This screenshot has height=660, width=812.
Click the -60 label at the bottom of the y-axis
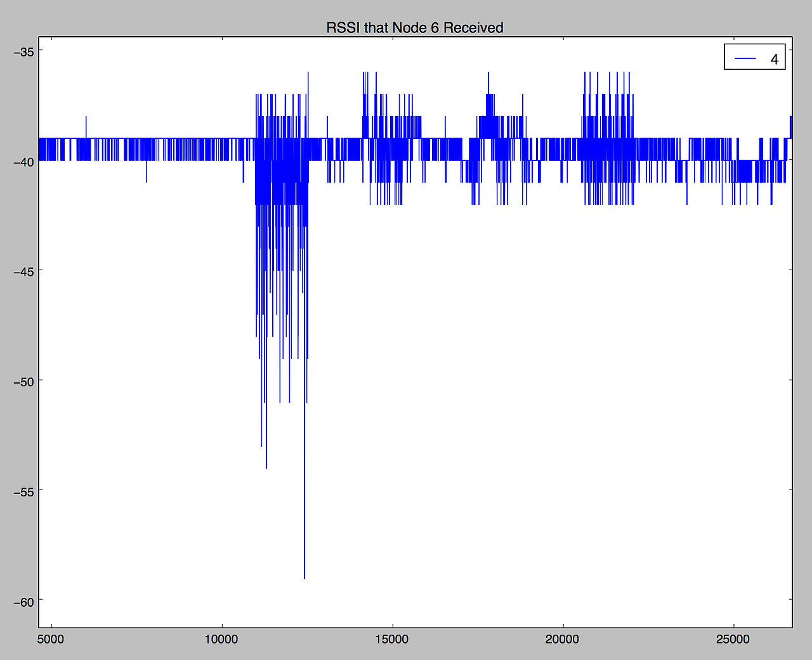click(x=23, y=602)
